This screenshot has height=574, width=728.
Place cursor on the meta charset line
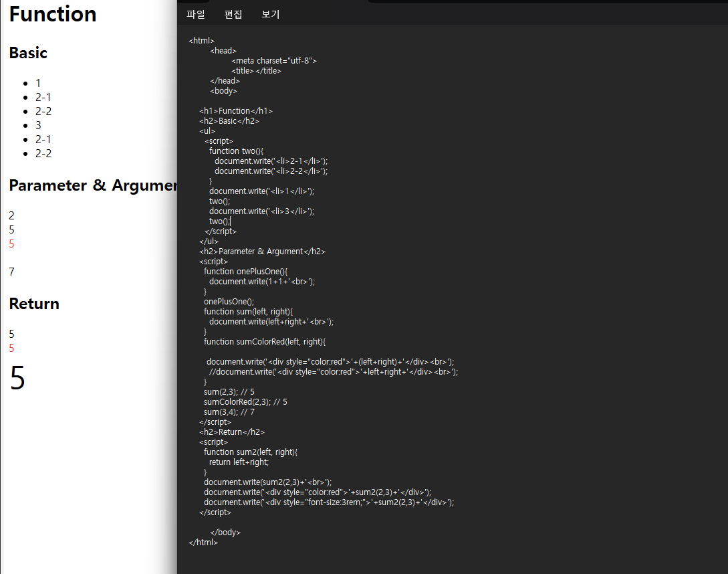coord(274,61)
